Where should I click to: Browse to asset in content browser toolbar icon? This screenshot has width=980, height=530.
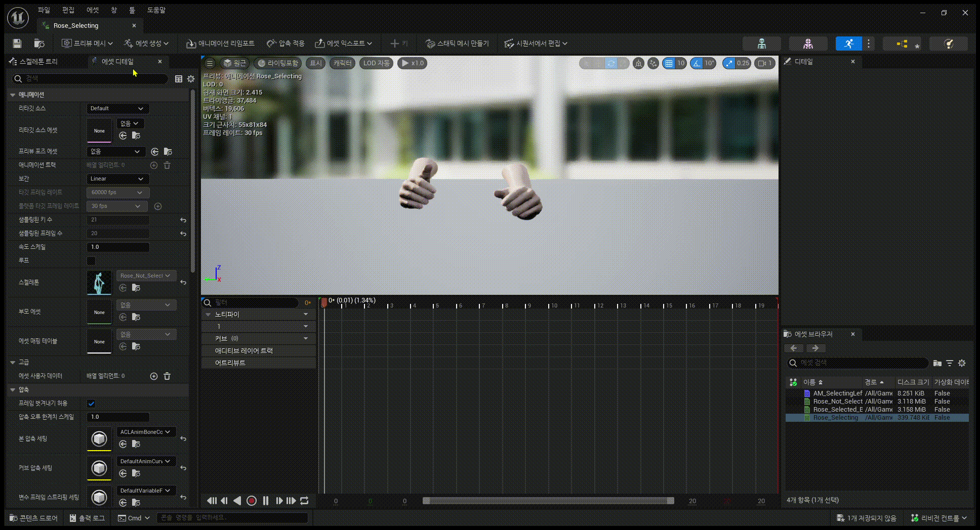pos(39,43)
